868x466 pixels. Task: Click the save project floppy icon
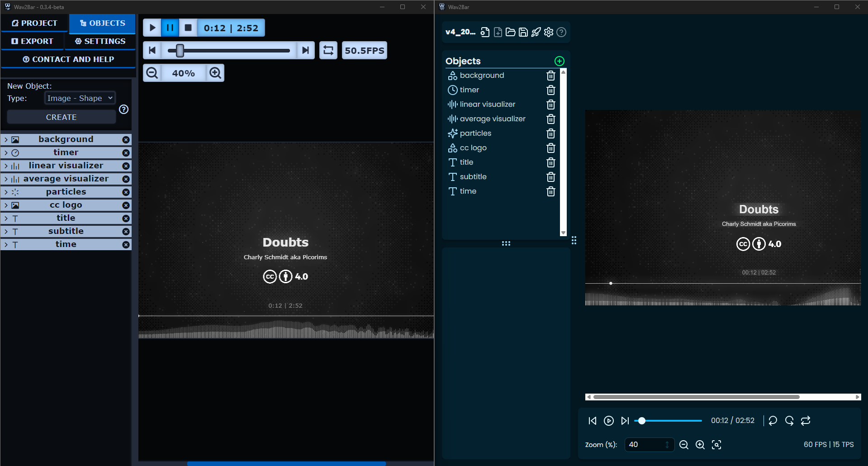[x=523, y=32]
